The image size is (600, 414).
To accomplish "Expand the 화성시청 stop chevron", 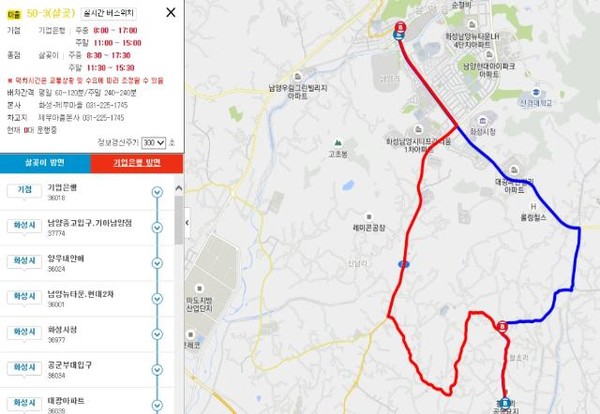I will point(157,334).
